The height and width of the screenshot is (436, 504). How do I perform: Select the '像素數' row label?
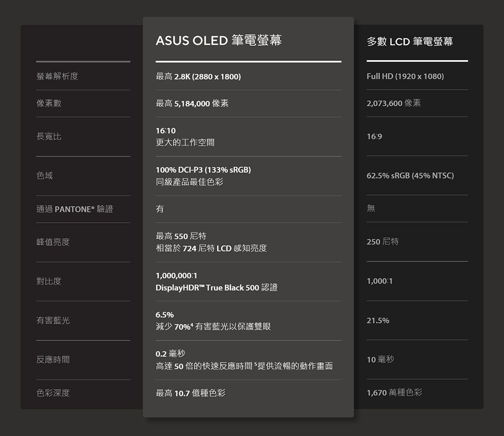pos(49,103)
